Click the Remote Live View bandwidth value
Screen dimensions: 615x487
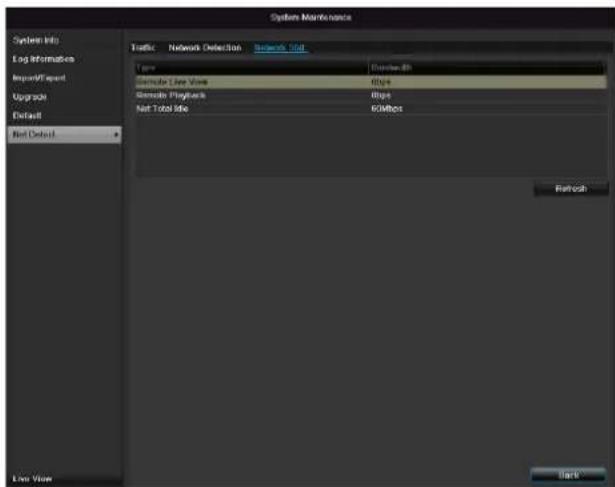pyautogui.click(x=381, y=82)
